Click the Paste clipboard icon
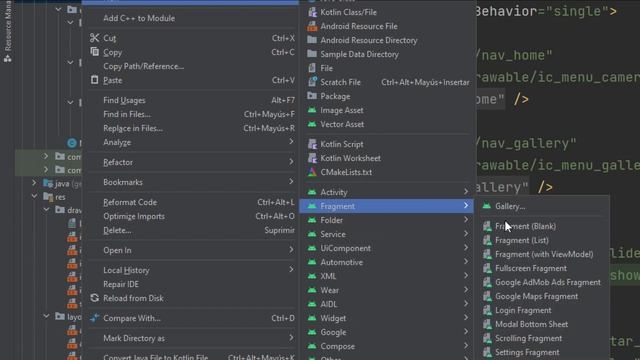The width and height of the screenshot is (640, 360). pos(94,80)
